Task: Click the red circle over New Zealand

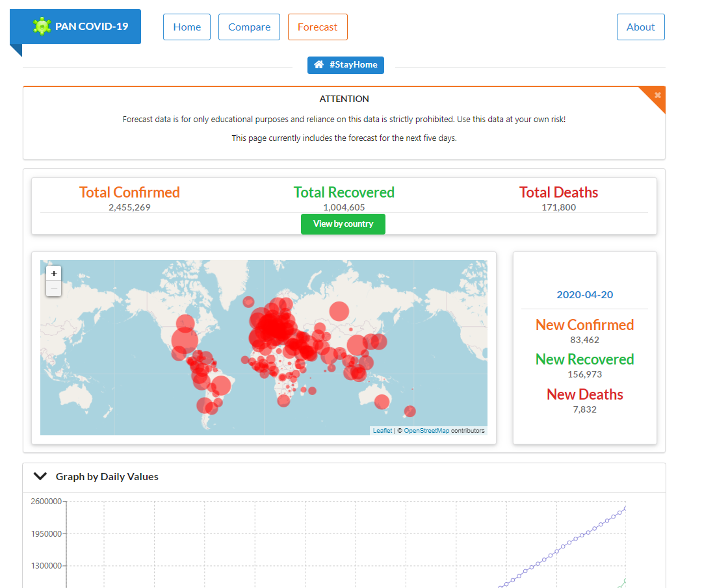Action: point(409,411)
